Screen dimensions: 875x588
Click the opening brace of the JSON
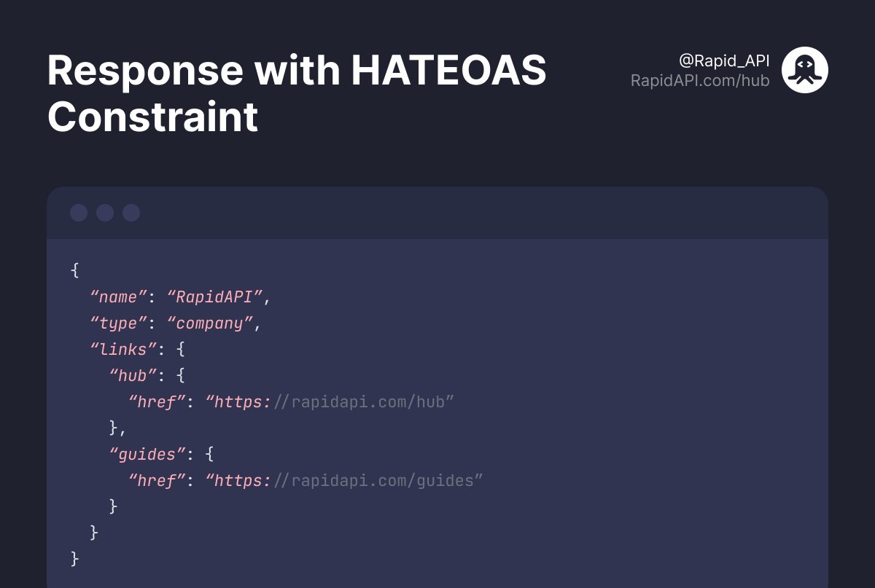74,270
